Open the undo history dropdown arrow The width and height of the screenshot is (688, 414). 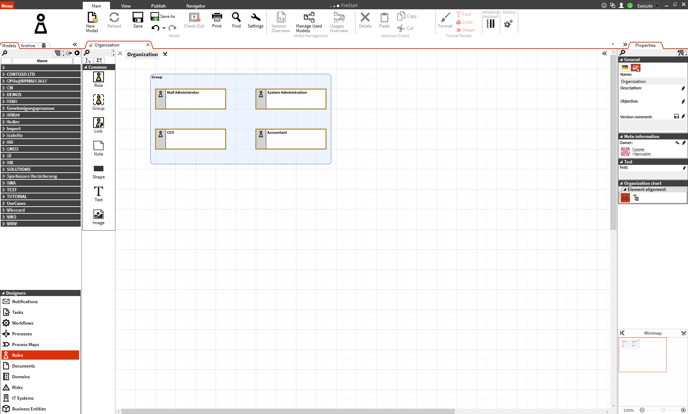click(x=164, y=28)
